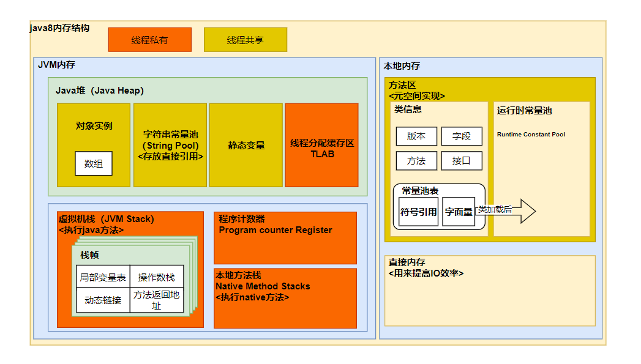Click the 接口 box under 类信息
Viewport: 641px width, 364px height.
462,161
